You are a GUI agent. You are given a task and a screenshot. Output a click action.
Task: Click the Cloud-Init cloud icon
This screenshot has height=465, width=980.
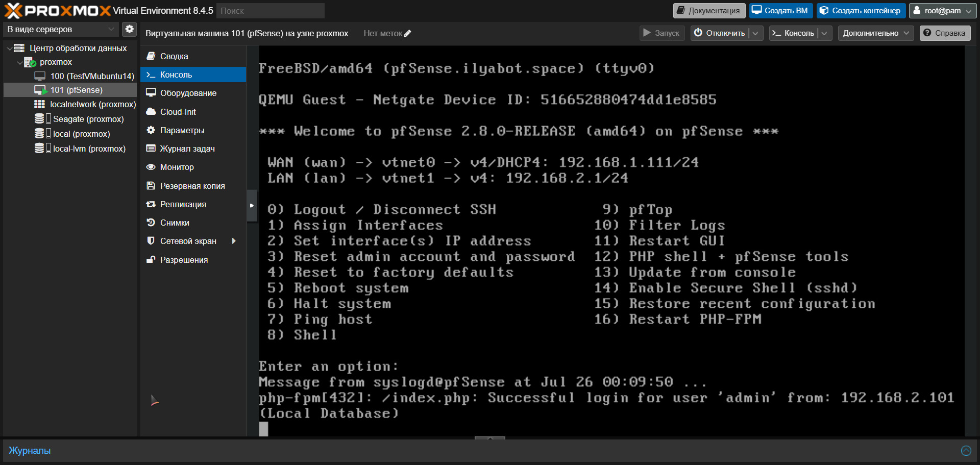(151, 112)
